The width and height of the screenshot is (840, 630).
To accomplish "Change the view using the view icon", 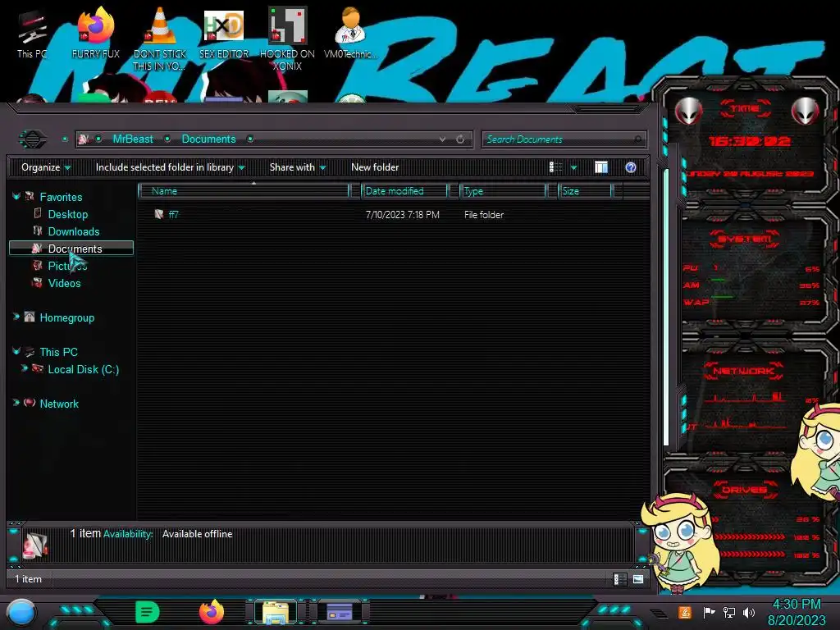I will tap(555, 167).
